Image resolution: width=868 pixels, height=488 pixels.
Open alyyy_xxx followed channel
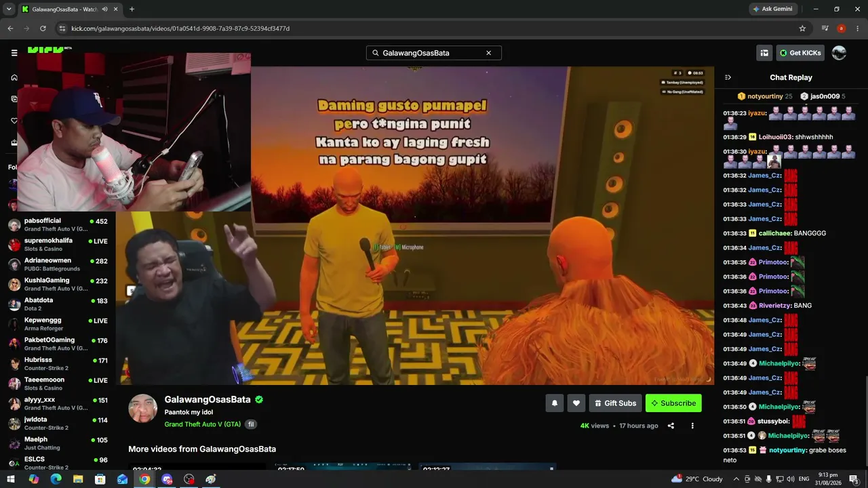58,404
